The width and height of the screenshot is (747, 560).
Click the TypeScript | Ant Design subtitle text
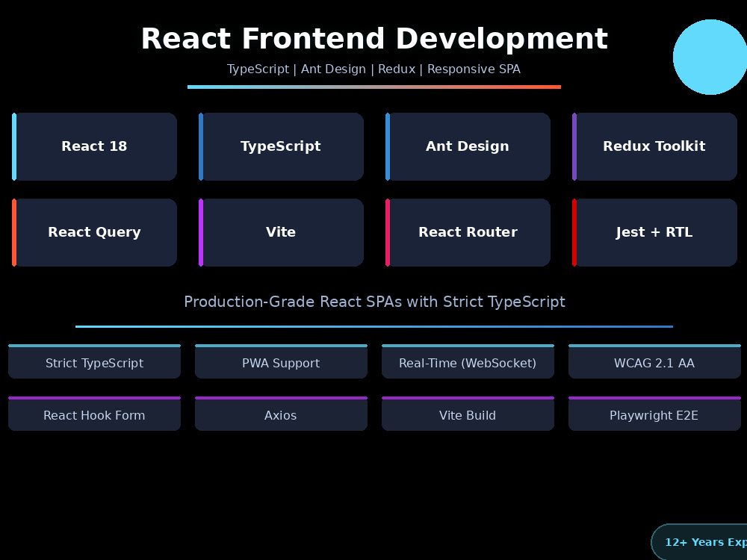tap(374, 69)
